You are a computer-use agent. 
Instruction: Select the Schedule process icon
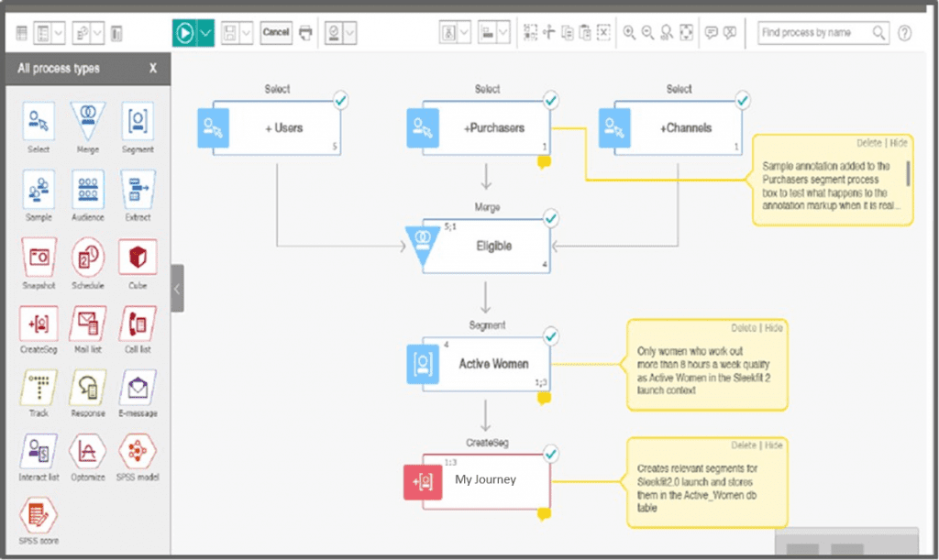[x=87, y=258]
